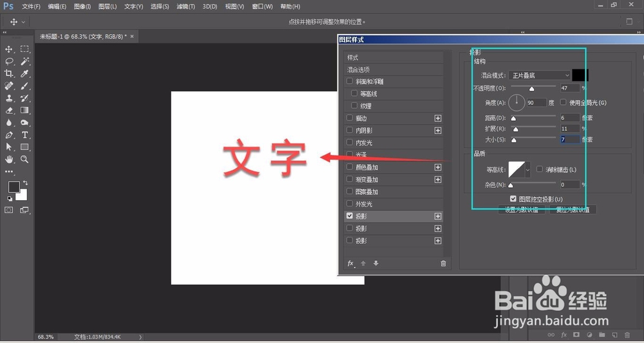Enable 内发光 checkbox
Viewport: 644px width, 343px height.
click(x=350, y=142)
